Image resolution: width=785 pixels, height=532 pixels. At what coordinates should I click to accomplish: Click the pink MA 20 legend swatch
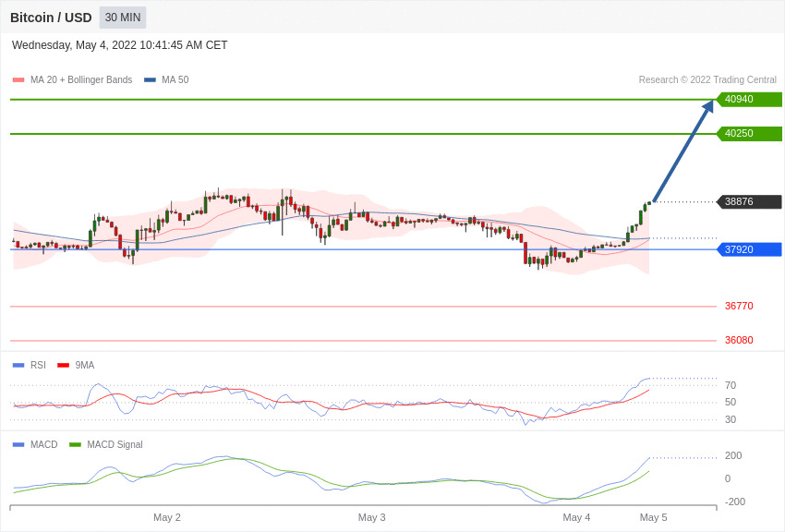pyautogui.click(x=18, y=80)
